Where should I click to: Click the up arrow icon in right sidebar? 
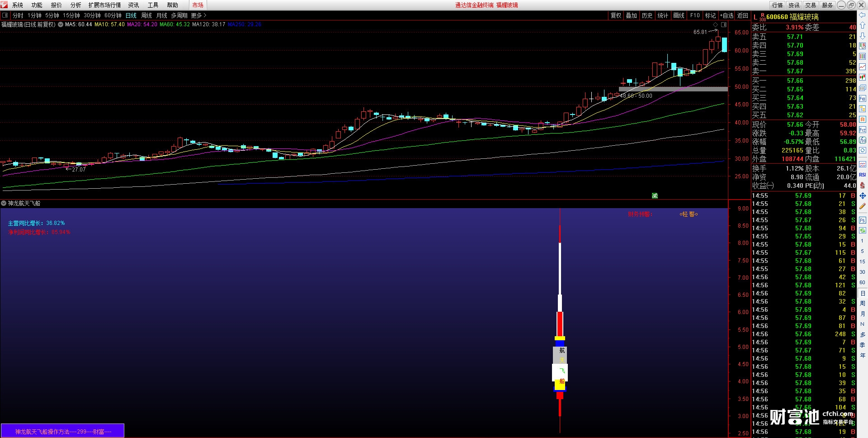coord(863,25)
